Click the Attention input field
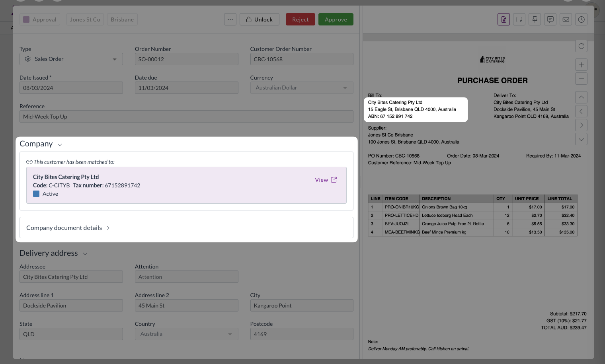 [186, 276]
